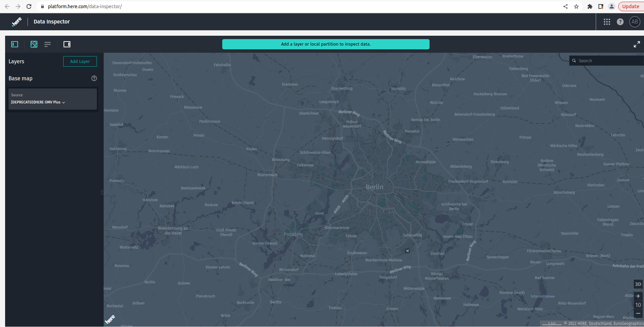
Task: Select the teal decoded-data map view icon
Action: coord(34,44)
